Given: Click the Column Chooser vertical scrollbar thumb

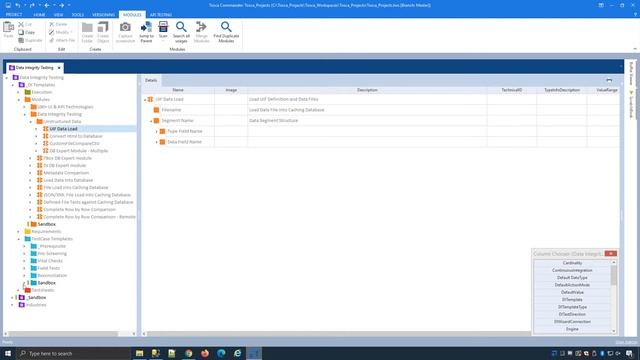Looking at the screenshot, I should pyautogui.click(x=613, y=276).
